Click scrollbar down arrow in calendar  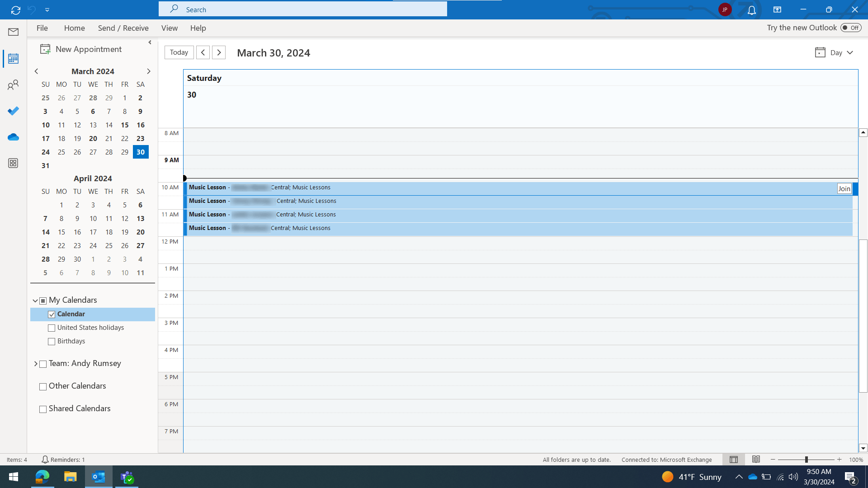point(863,448)
